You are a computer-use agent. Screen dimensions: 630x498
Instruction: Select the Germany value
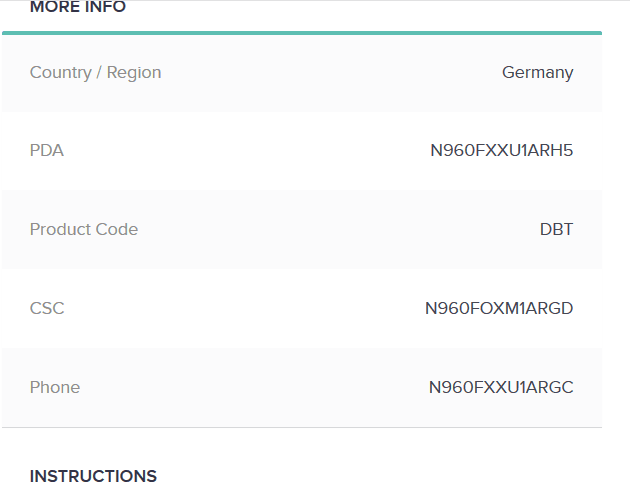tap(538, 73)
